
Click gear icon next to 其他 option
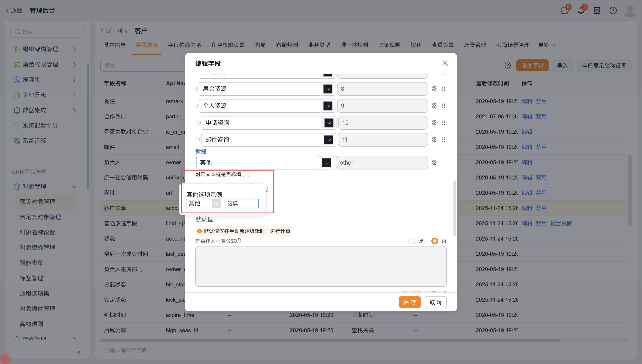point(434,162)
